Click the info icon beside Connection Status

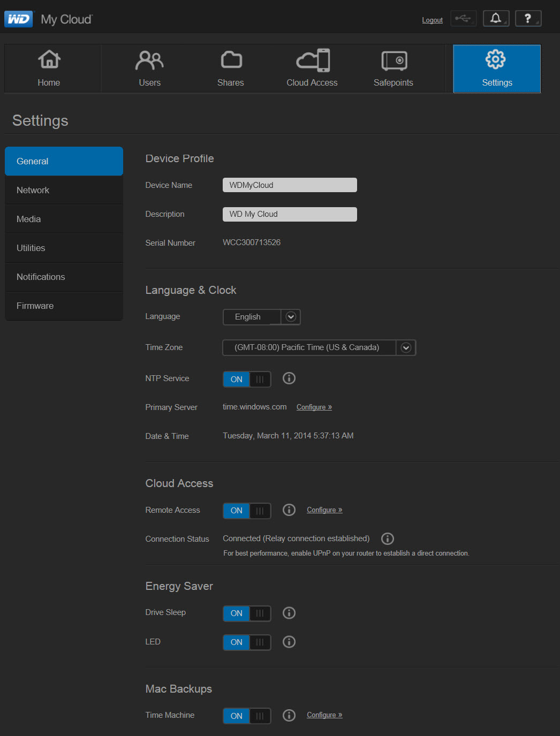pos(388,538)
